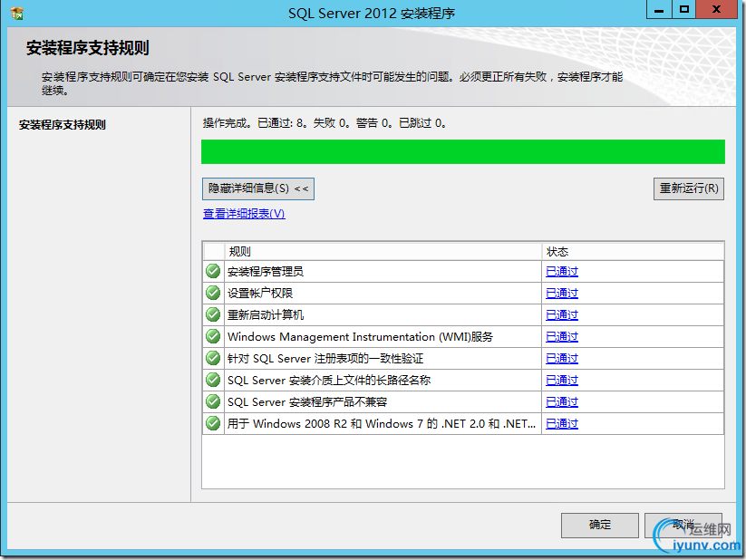This screenshot has height=560, width=746.
Task: Click green check icon for 重新启动计算机
Action: (213, 314)
